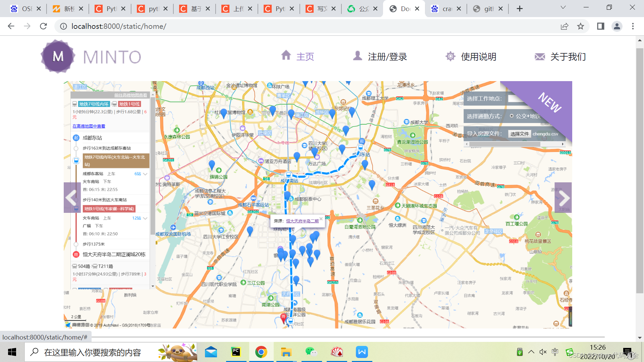This screenshot has height=362, width=644.
Task: Click the home icon next to 主页
Action: coord(286,55)
